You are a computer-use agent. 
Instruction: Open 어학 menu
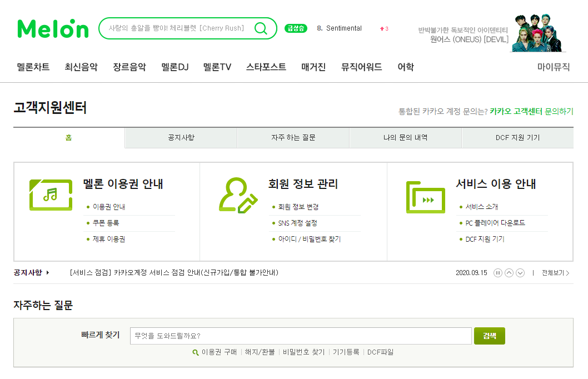click(x=406, y=67)
